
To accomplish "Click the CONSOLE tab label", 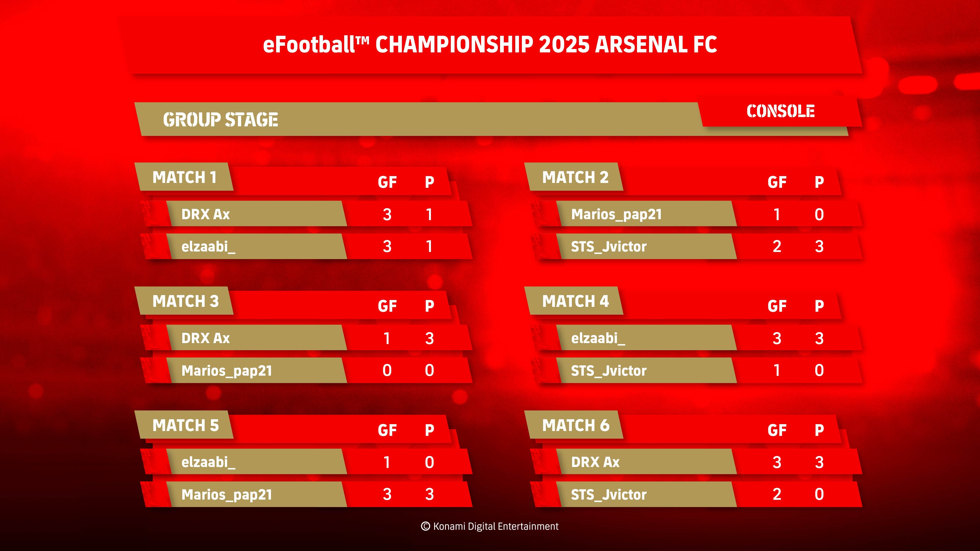I will coord(780,111).
